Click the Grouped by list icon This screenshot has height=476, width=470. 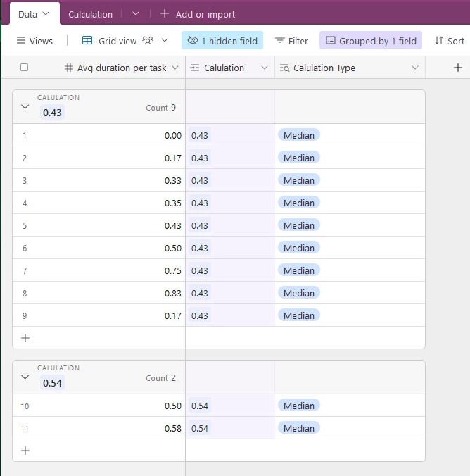pyautogui.click(x=331, y=40)
